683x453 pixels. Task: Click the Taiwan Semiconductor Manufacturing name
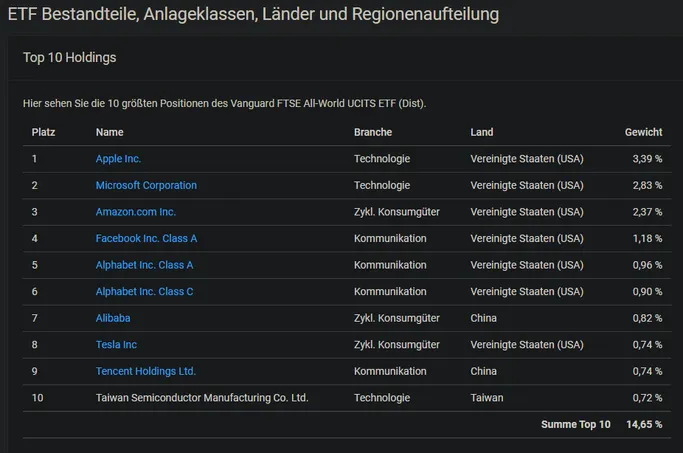202,398
